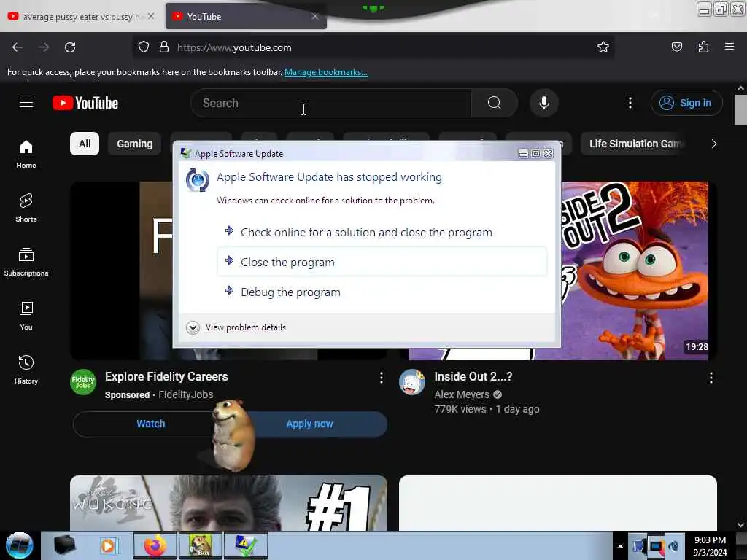This screenshot has height=560, width=747.
Task: Open YouTube settings three-dot menu
Action: pos(630,103)
